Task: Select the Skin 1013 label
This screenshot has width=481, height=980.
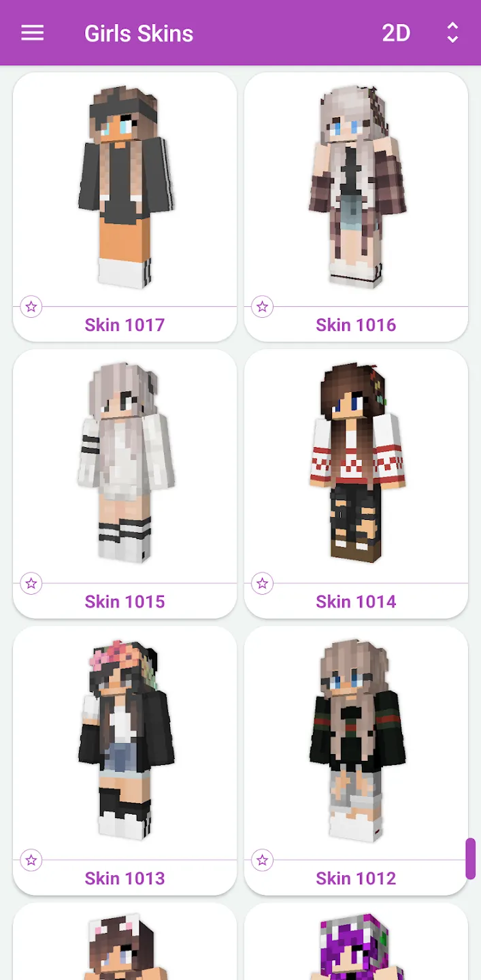Action: click(125, 879)
